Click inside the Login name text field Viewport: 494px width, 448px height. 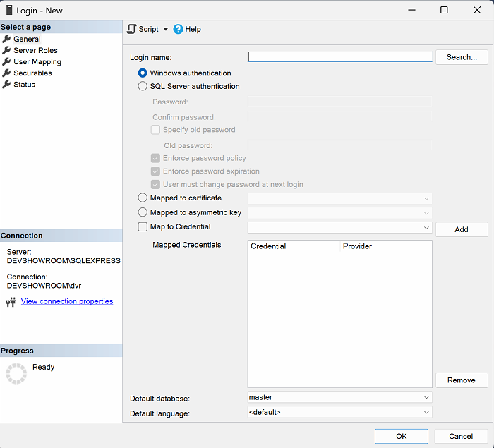(x=339, y=56)
